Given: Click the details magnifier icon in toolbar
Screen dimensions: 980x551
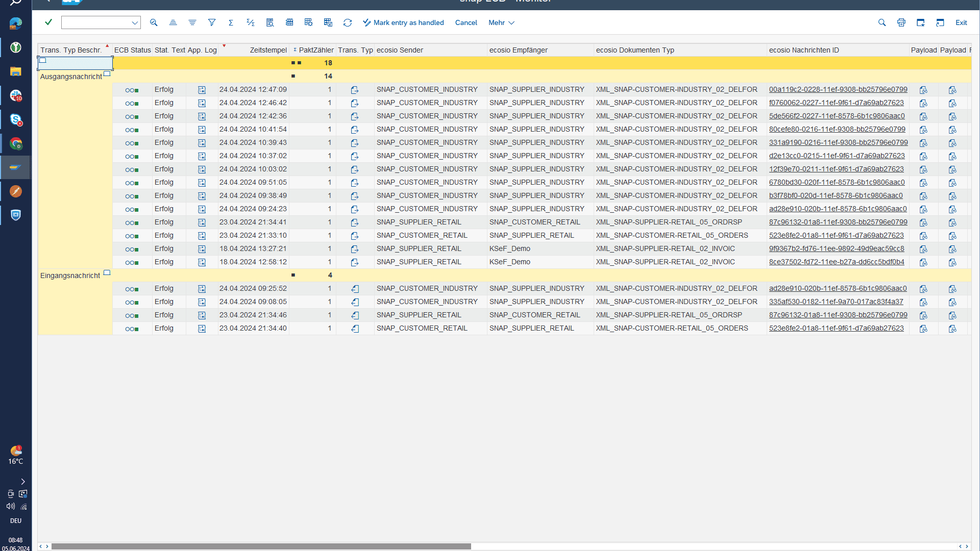Looking at the screenshot, I should point(154,22).
